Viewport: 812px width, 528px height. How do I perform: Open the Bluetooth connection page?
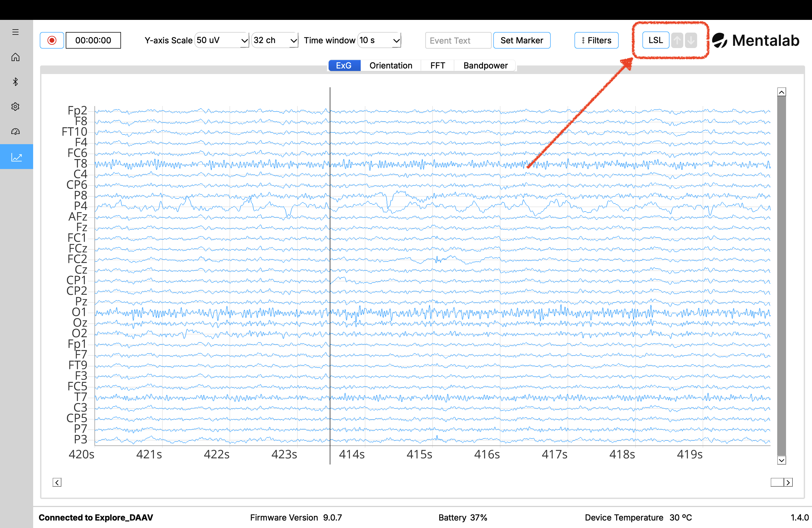point(15,82)
